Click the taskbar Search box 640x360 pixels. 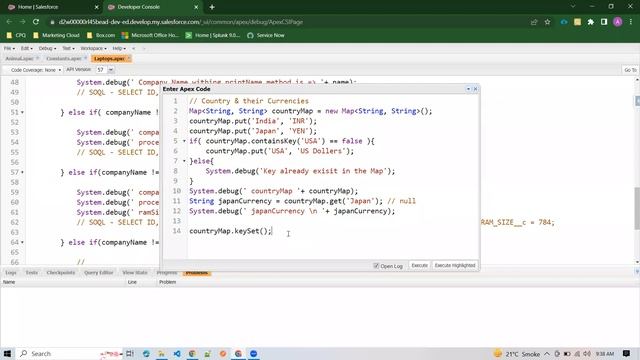coord(57,353)
